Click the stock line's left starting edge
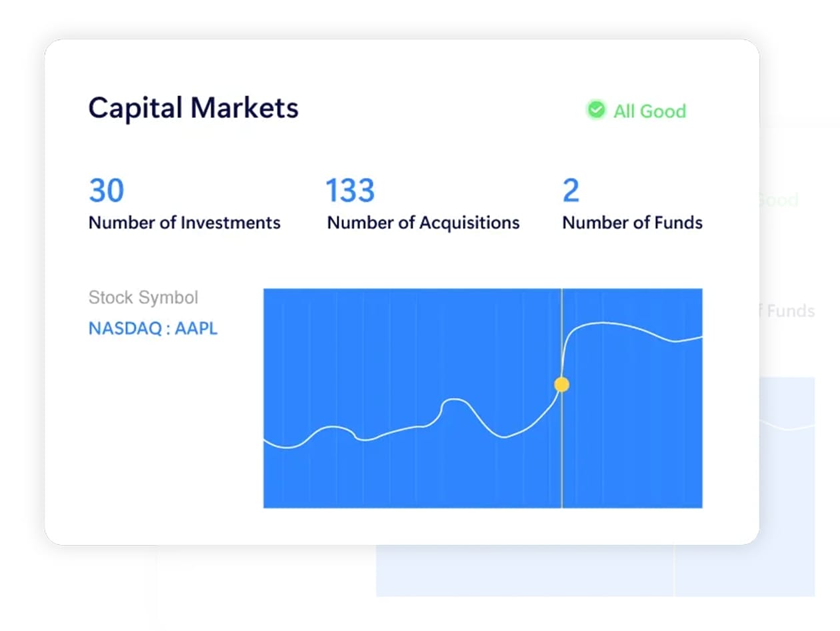840x631 pixels. pos(266,441)
